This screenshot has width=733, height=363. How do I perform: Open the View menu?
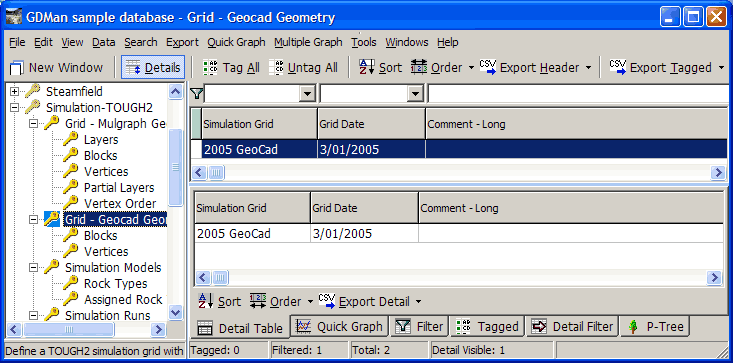pyautogui.click(x=72, y=42)
